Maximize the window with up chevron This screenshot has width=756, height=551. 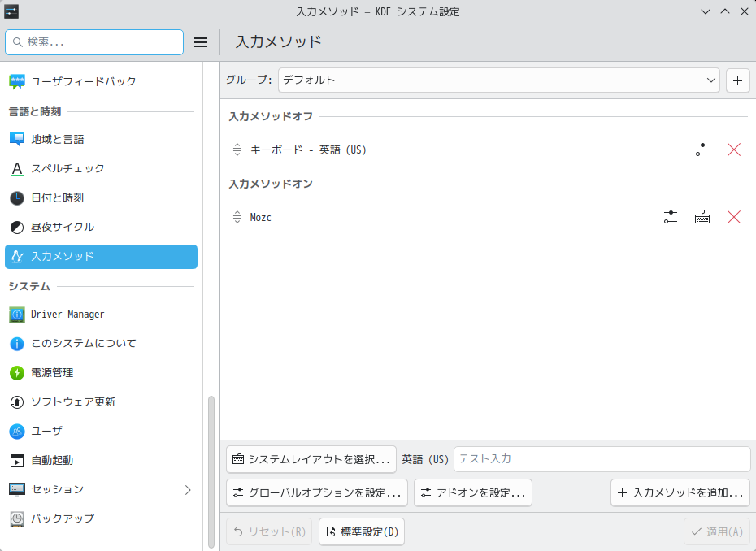pos(725,11)
